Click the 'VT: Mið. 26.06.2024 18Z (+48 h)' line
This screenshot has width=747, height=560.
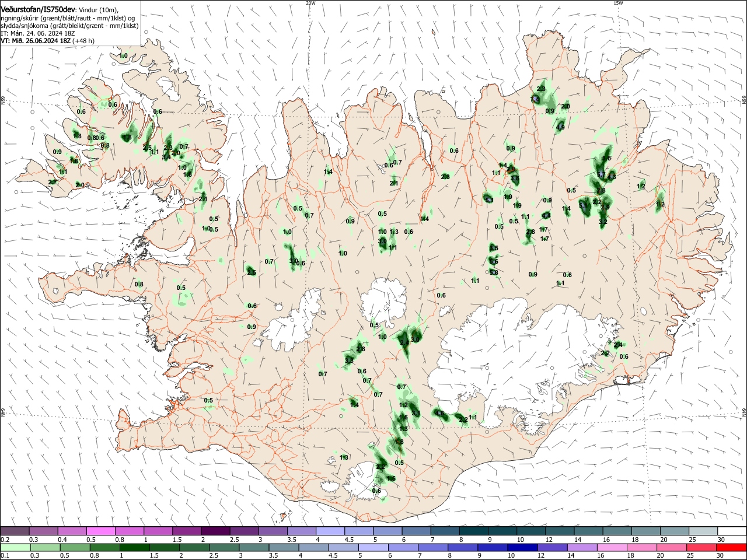click(48, 41)
